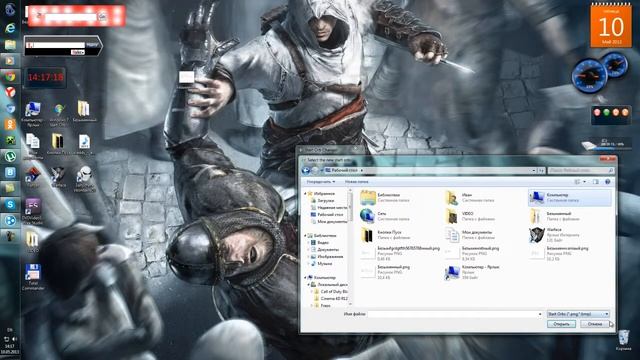Open the Упорядочить dropdown menu
This screenshot has width=640, height=360.
[x=321, y=182]
